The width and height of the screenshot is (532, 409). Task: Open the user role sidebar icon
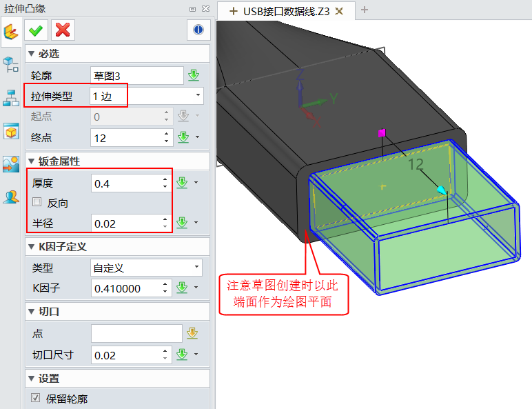(x=11, y=197)
